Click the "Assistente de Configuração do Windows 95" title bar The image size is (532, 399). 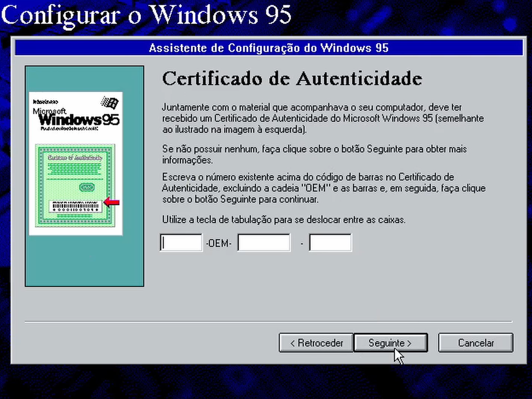269,48
